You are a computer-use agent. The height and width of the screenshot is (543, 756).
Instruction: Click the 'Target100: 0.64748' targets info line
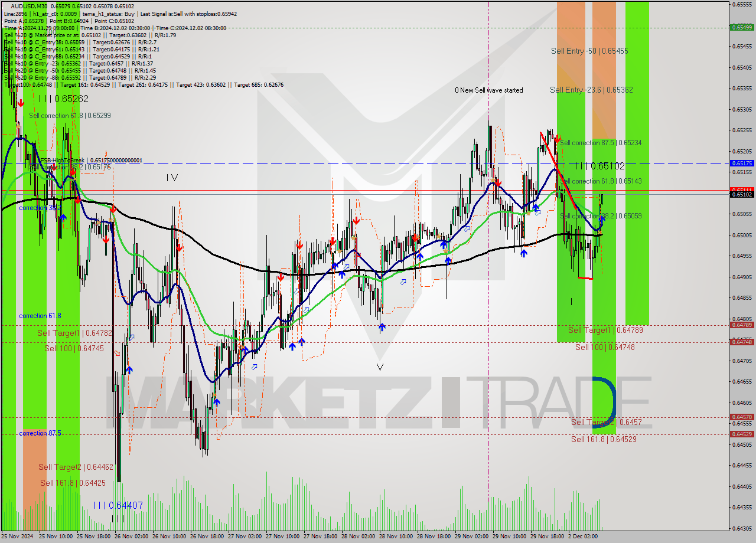[x=144, y=85]
